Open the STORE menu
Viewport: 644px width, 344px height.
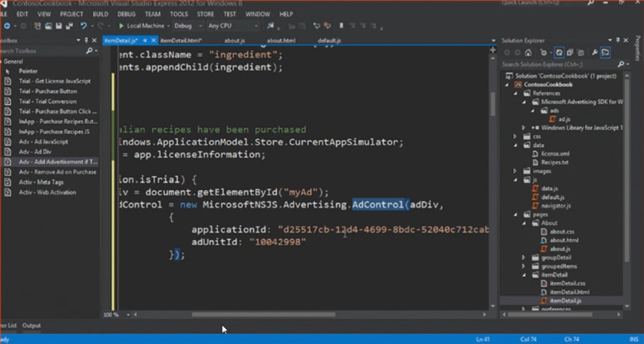[x=205, y=14]
